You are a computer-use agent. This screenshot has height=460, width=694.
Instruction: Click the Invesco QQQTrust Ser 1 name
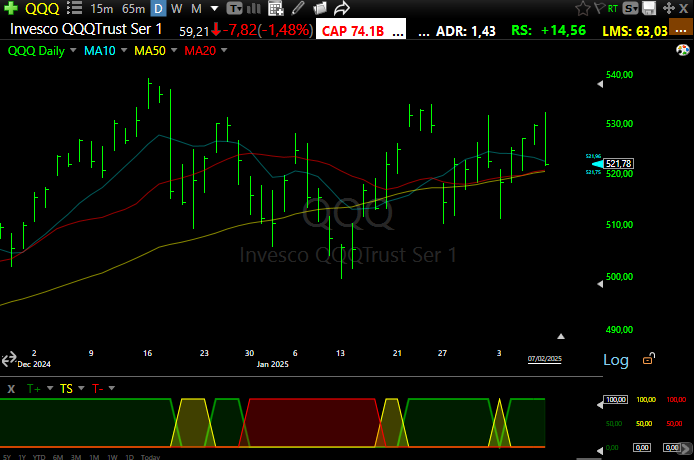[86, 29]
